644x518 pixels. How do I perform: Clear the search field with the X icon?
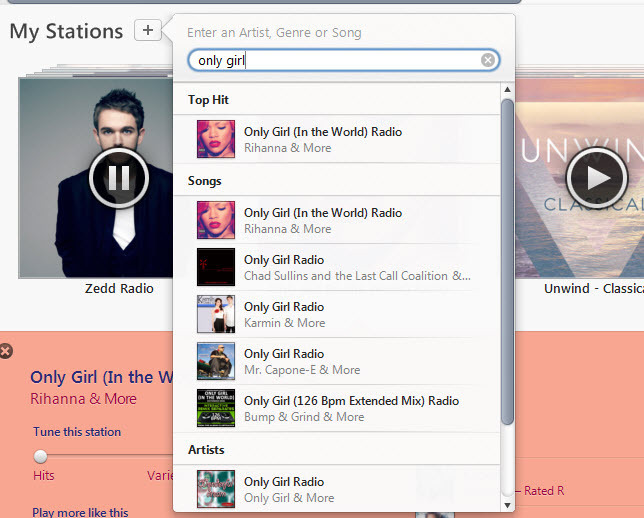point(488,60)
